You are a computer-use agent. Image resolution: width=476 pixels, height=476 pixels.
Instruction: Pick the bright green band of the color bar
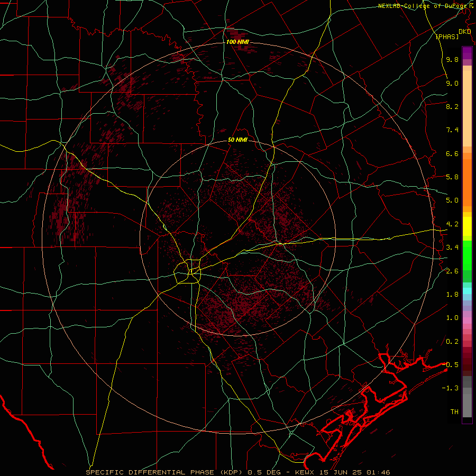point(467,255)
